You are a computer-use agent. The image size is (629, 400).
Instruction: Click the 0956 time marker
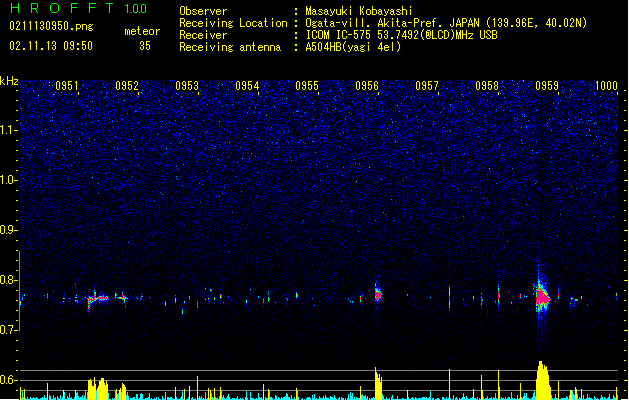tap(367, 86)
